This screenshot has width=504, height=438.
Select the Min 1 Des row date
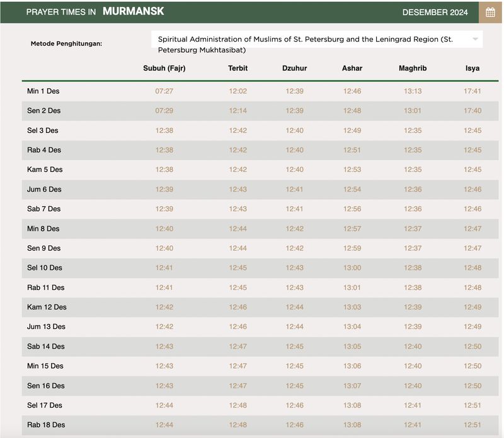[x=43, y=91]
